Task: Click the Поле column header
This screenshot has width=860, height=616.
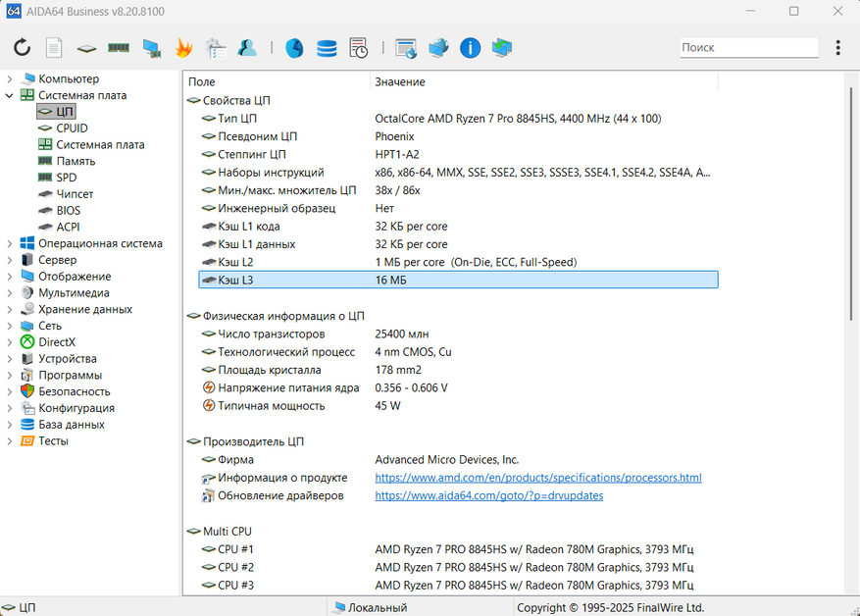Action: pos(277,81)
